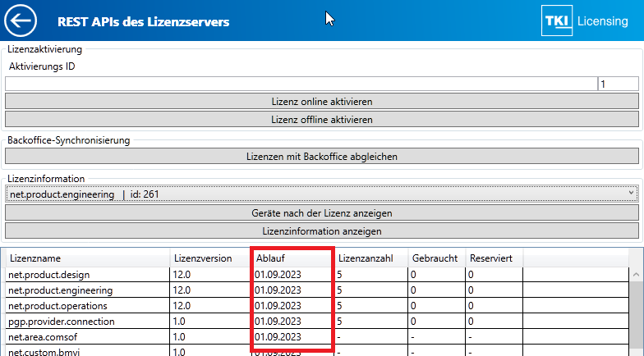The image size is (644, 356).
Task: Select net.product.engineering table row
Action: pos(317,290)
